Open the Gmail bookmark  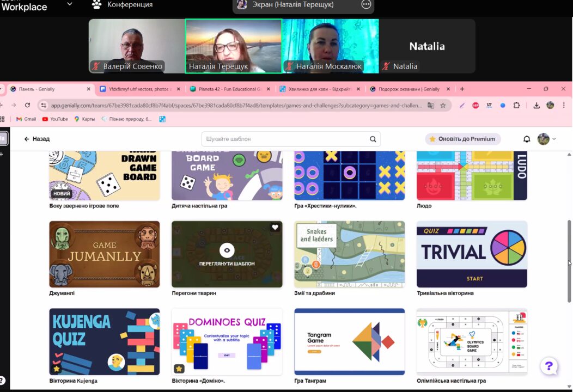click(x=26, y=119)
